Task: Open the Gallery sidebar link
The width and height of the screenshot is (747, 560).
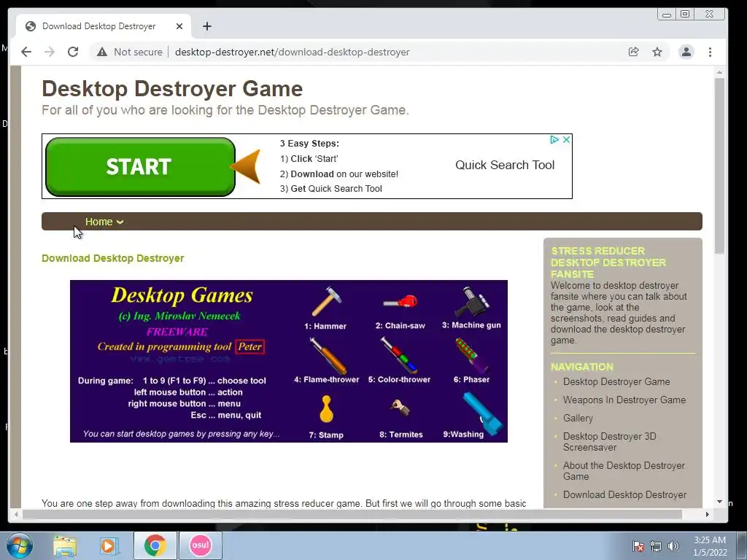Action: pos(578,418)
